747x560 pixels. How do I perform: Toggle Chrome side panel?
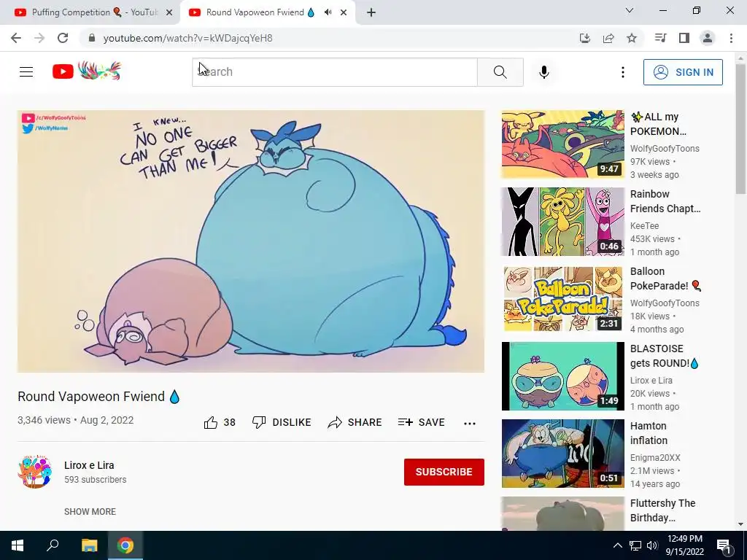pyautogui.click(x=684, y=38)
